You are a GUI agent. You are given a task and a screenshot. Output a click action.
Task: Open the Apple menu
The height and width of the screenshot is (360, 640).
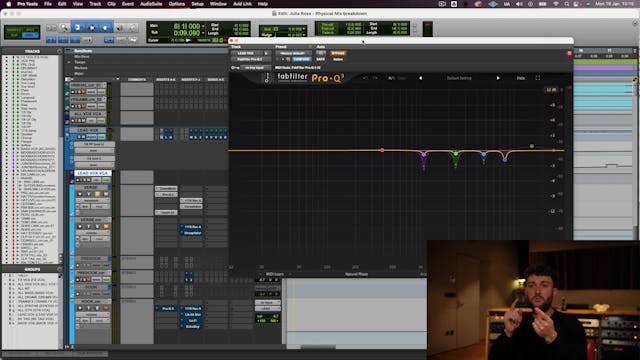[9, 4]
